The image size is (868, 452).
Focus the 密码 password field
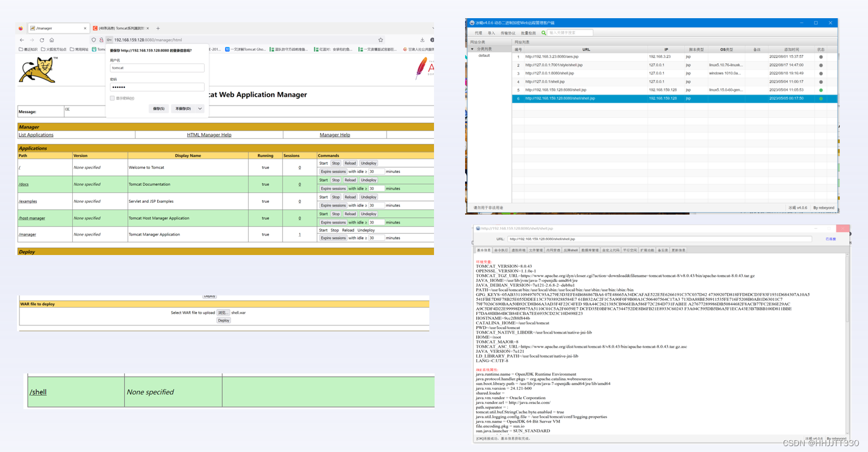point(157,87)
